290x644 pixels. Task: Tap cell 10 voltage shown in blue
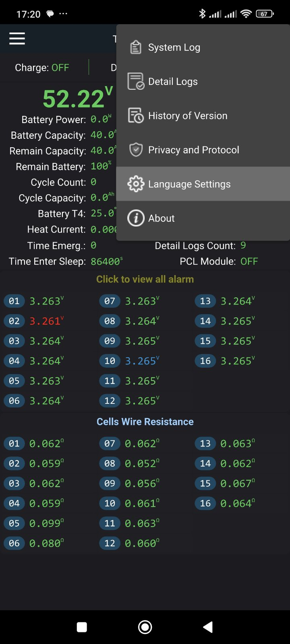coord(142,361)
